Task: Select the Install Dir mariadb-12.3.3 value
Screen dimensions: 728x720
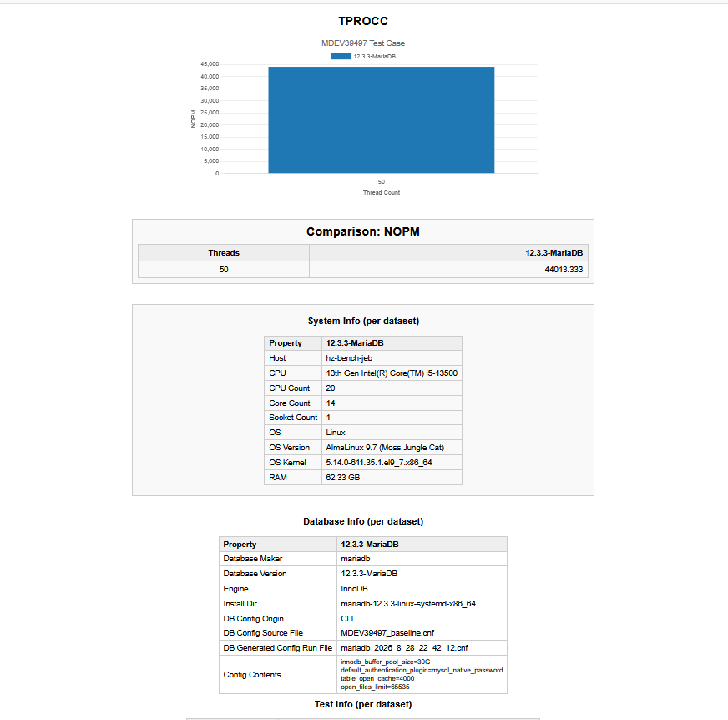Action: point(422,603)
